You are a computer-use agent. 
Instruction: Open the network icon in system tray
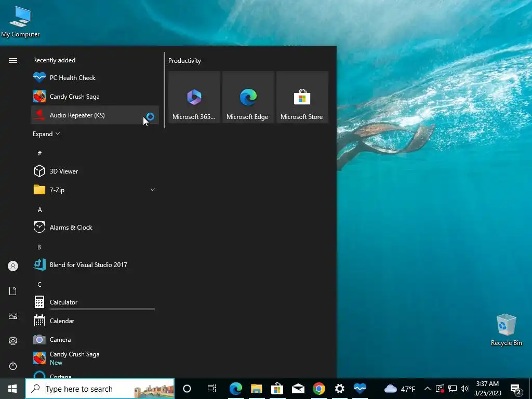coord(453,389)
